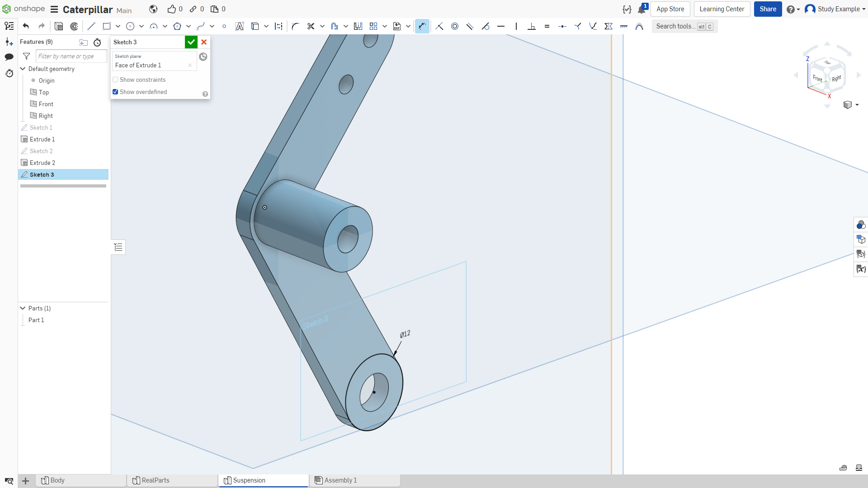Open the App Store

(x=670, y=9)
